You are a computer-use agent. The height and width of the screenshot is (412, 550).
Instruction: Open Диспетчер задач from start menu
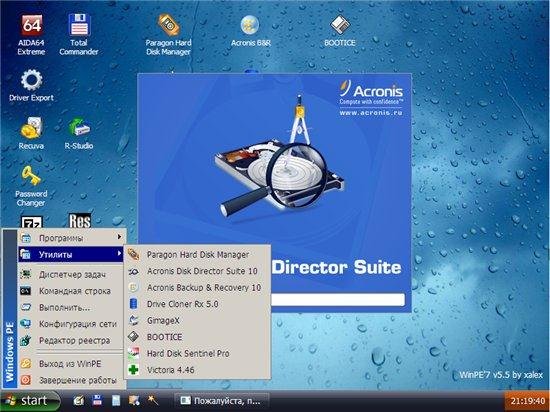pos(71,275)
